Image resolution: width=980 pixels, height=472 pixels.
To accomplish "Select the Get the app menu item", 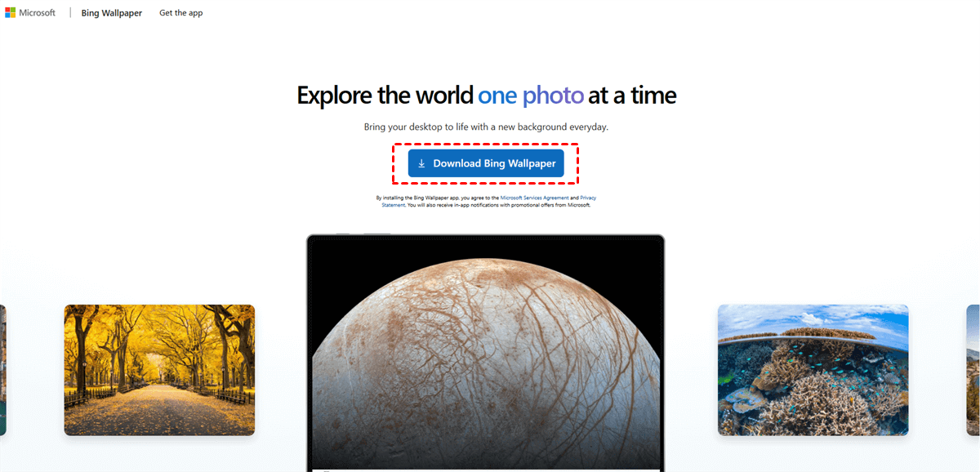I will click(x=181, y=13).
